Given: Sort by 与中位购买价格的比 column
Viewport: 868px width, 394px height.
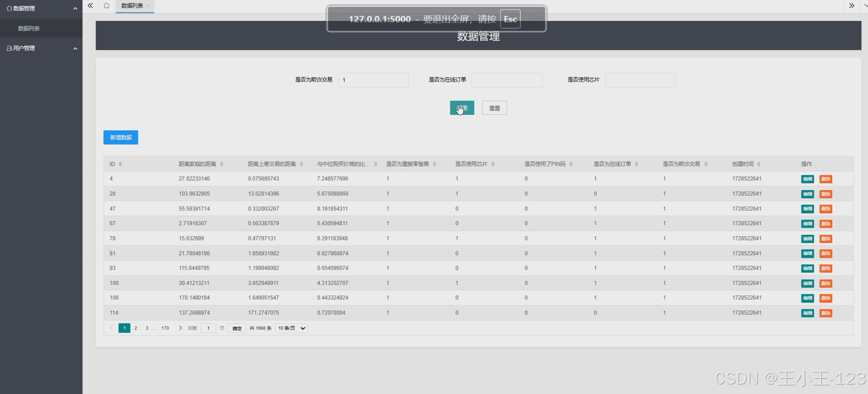Looking at the screenshot, I should click(x=375, y=164).
